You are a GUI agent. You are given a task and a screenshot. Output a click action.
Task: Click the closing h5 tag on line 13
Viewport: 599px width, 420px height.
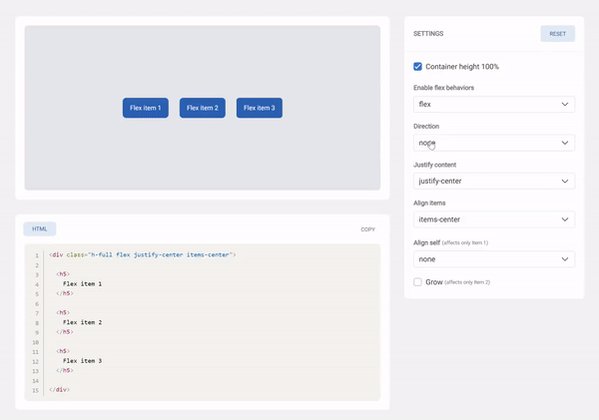point(65,370)
